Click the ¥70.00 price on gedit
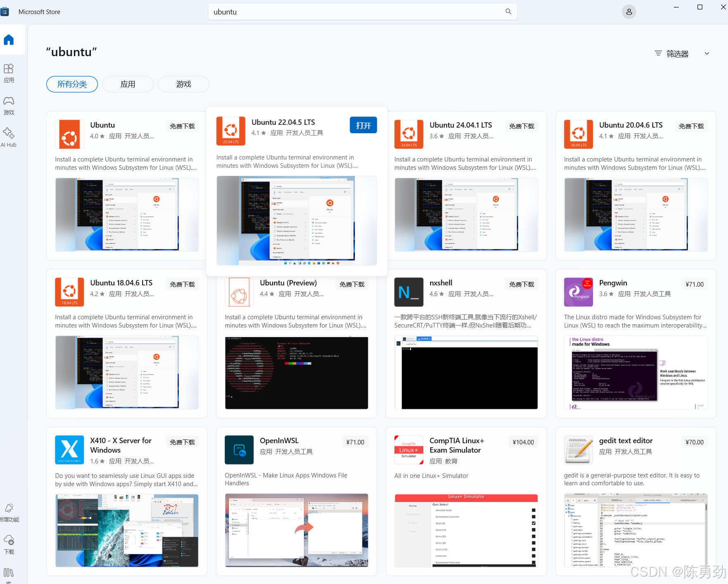Viewport: 728px width, 584px height. (695, 442)
